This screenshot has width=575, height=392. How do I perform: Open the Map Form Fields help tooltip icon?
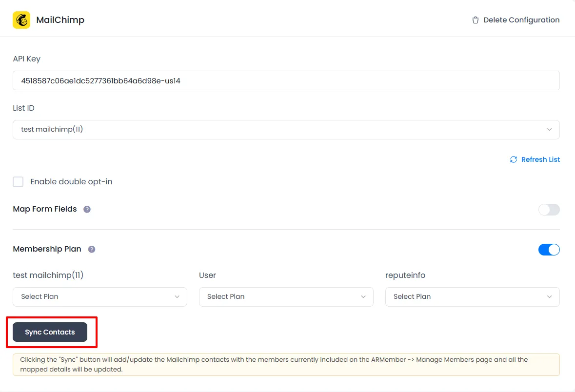87,209
